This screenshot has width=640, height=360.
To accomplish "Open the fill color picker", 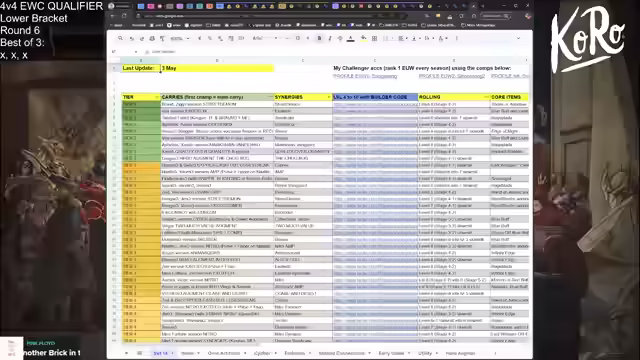I will click(x=363, y=38).
